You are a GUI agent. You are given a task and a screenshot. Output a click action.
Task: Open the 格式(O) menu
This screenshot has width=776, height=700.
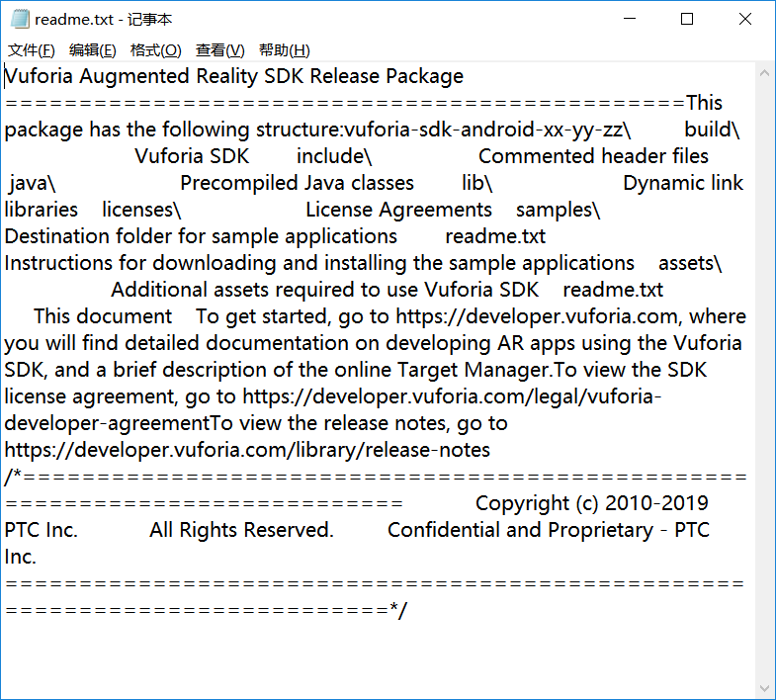pyautogui.click(x=156, y=50)
